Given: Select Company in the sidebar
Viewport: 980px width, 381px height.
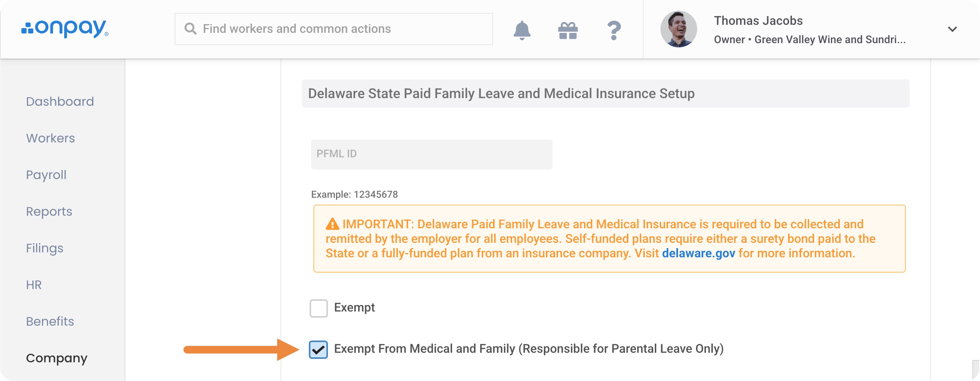Looking at the screenshot, I should pyautogui.click(x=57, y=358).
